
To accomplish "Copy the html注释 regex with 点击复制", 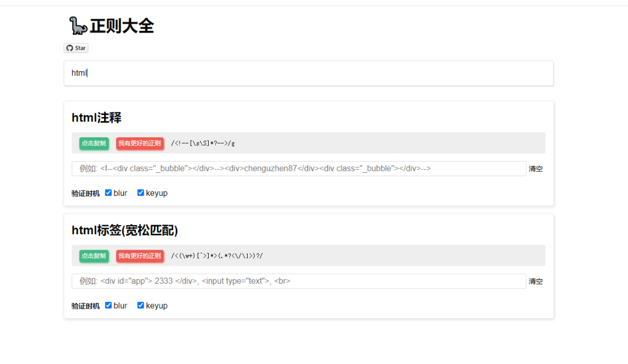I will (94, 143).
